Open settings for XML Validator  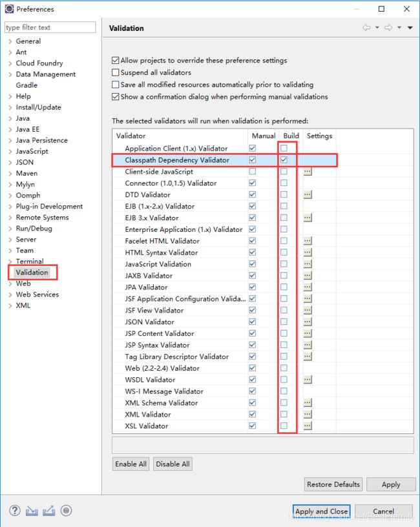pos(308,414)
